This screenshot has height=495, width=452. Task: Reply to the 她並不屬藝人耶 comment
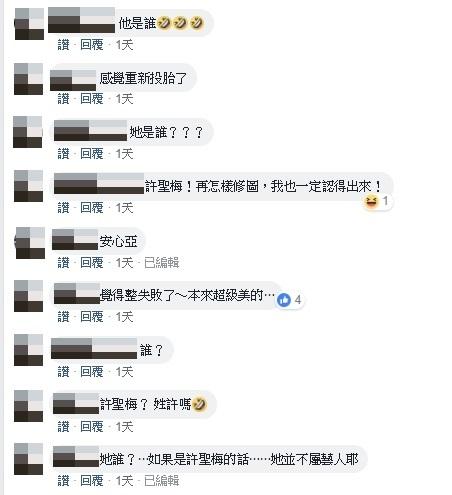(x=92, y=481)
